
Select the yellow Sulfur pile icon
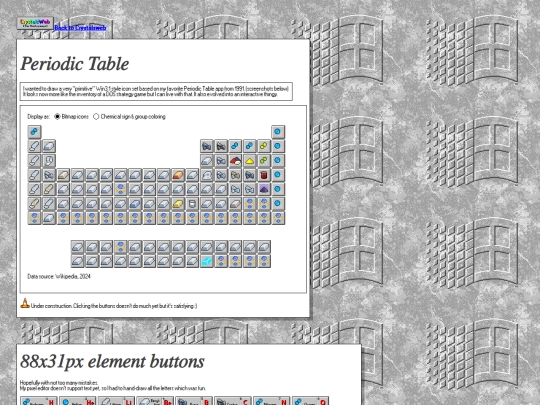point(250,160)
